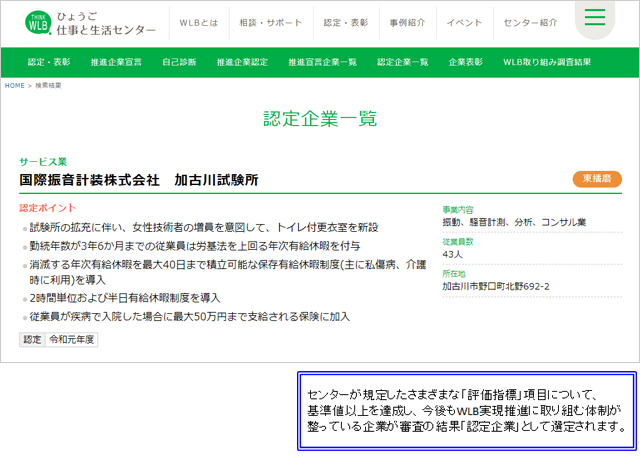Open 自己診断 in the green bar
Screen dimensions: 640x463
(179, 62)
